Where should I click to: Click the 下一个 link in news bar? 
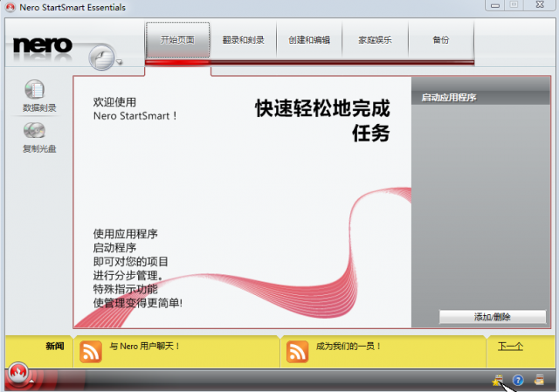point(510,347)
